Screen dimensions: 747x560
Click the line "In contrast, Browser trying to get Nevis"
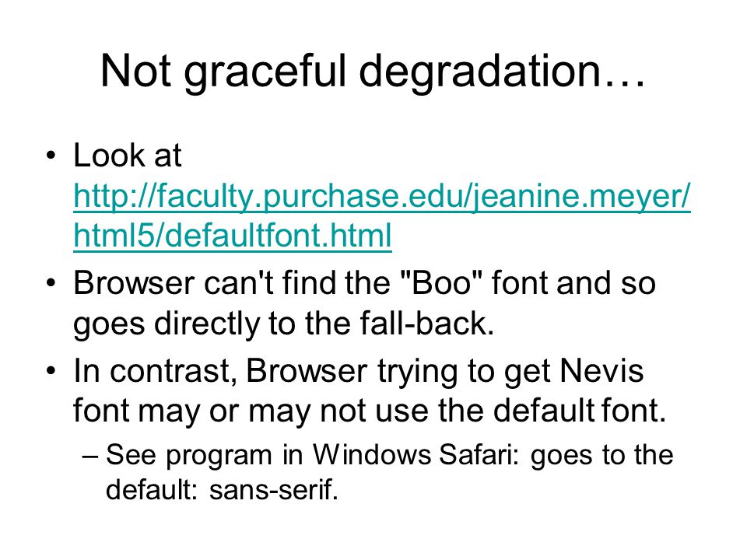pyautogui.click(x=358, y=371)
